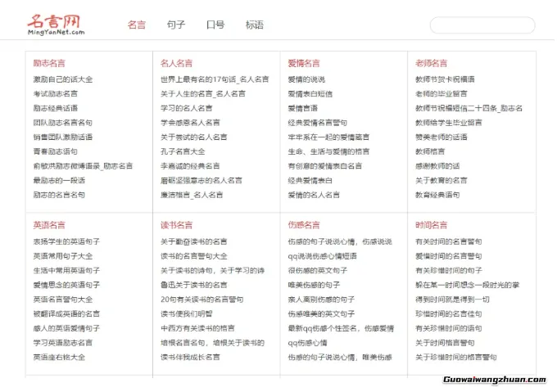Viewport: 557px width, 392px height.
Task: Open the 励志名言 category heading
Action: pos(49,63)
